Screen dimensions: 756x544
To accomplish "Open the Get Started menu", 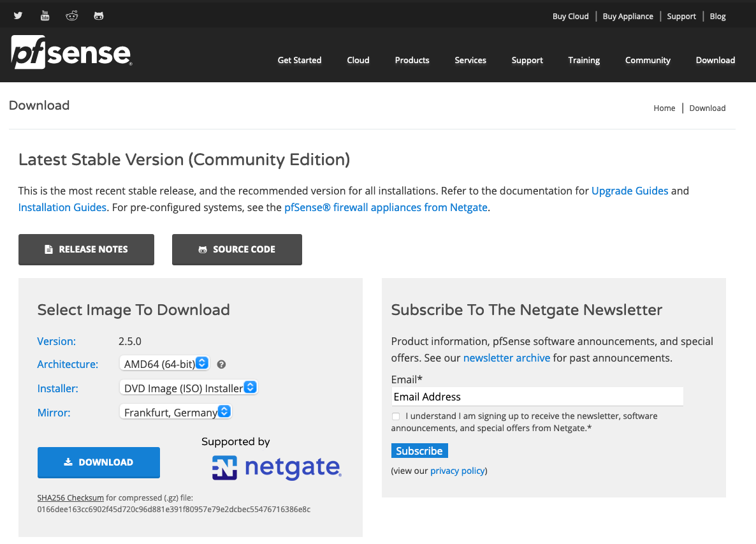I will click(300, 61).
